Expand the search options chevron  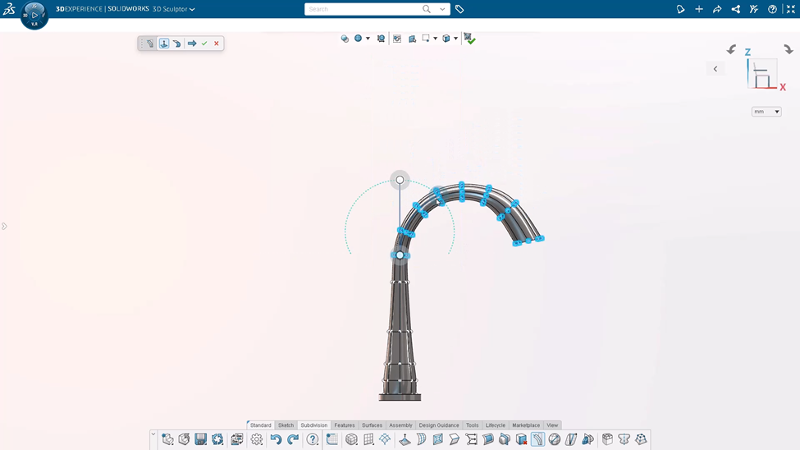(x=442, y=9)
